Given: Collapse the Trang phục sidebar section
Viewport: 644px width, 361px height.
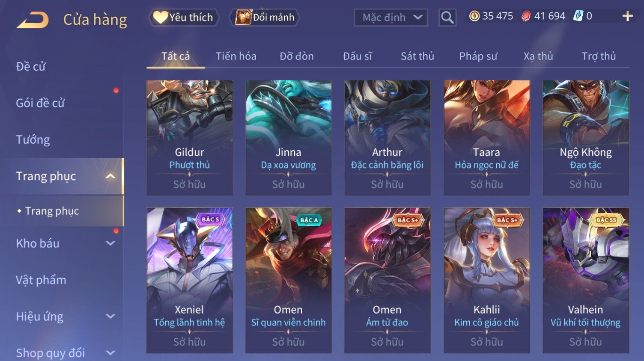Looking at the screenshot, I should coord(110,176).
